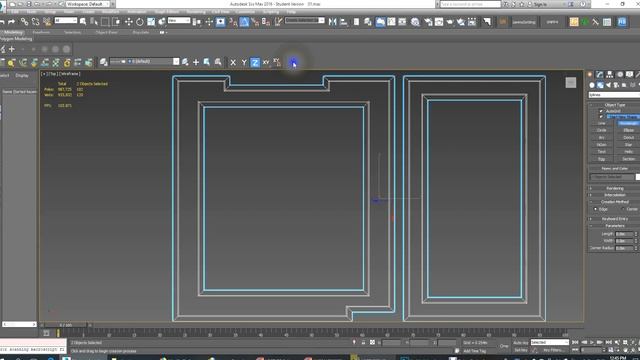Select the Select and Link tool
Image resolution: width=640 pixels, height=360 pixels.
[x=24, y=22]
